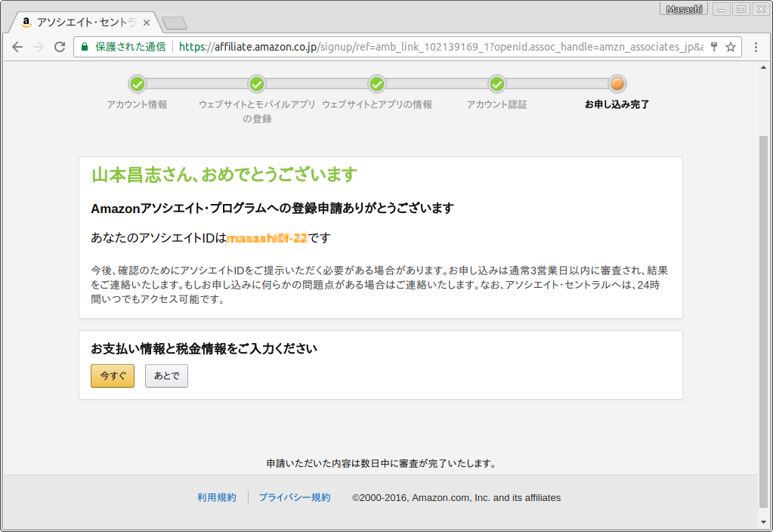The width and height of the screenshot is (773, 532).
Task: Close the アソシエイト・セントラル tab
Action: tap(147, 23)
